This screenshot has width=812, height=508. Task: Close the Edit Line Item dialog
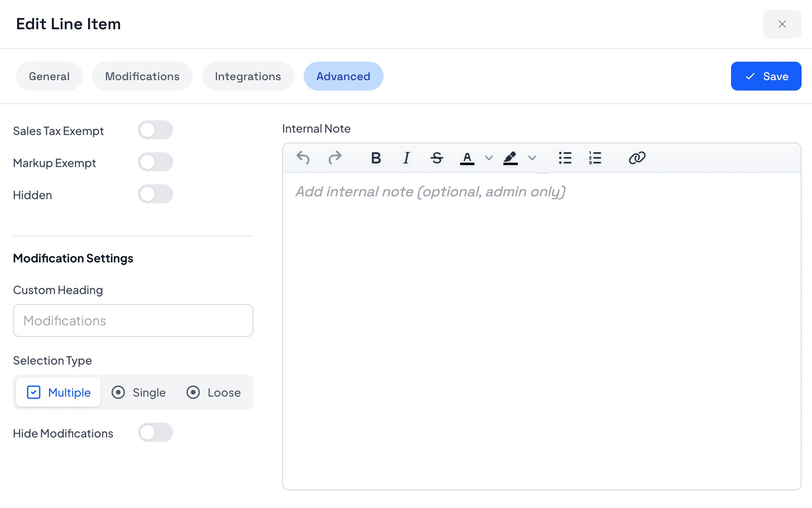[x=782, y=24]
